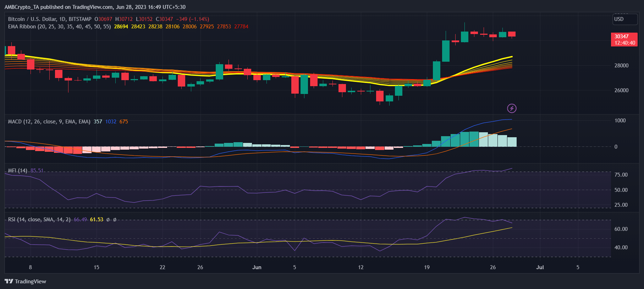Screen dimensions: 644x289
Task: Click the MACD histogram value 357
Action: click(98, 122)
